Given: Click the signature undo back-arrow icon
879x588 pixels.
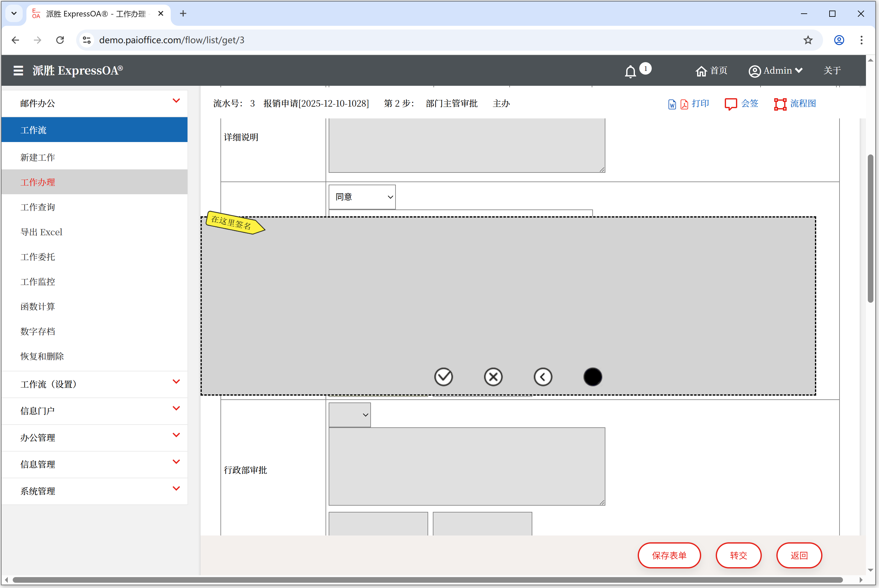Looking at the screenshot, I should tap(543, 377).
